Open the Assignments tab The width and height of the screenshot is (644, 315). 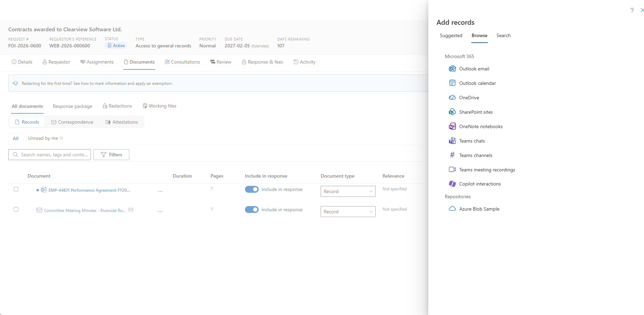click(x=97, y=62)
